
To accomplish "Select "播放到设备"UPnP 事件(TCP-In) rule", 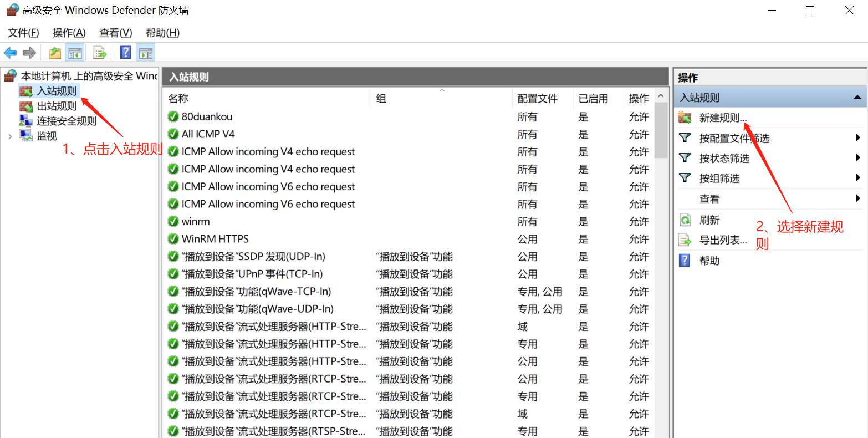I will 252,274.
